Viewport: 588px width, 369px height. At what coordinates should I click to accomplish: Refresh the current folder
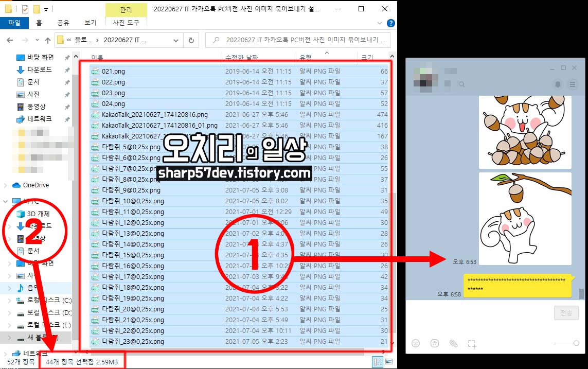pyautogui.click(x=191, y=41)
